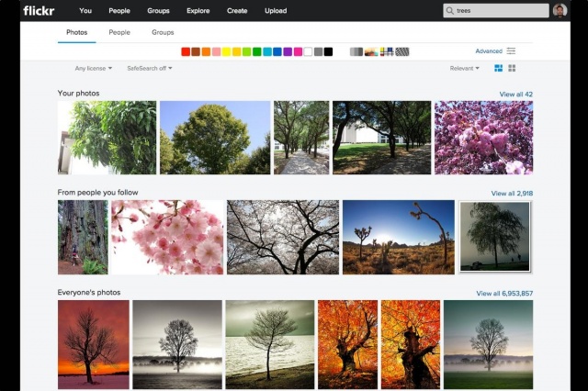Open the Any license dropdown

pyautogui.click(x=94, y=68)
